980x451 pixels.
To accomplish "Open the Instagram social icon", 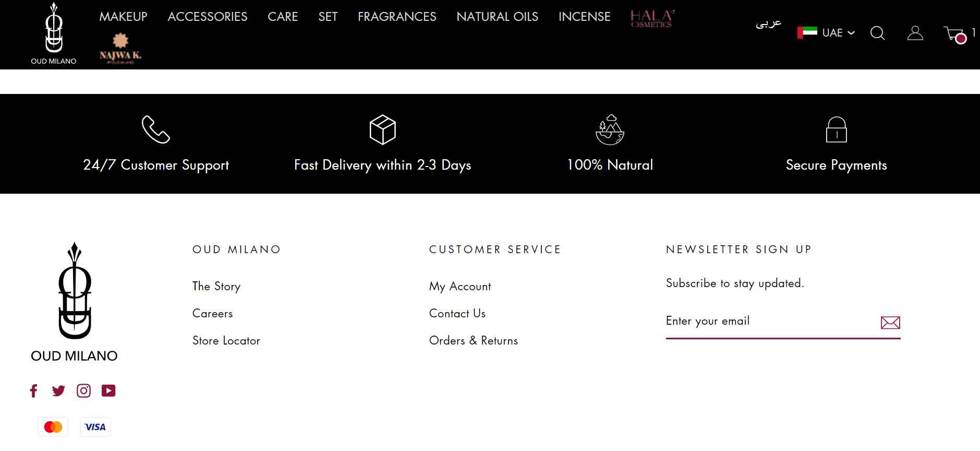I will click(x=83, y=391).
